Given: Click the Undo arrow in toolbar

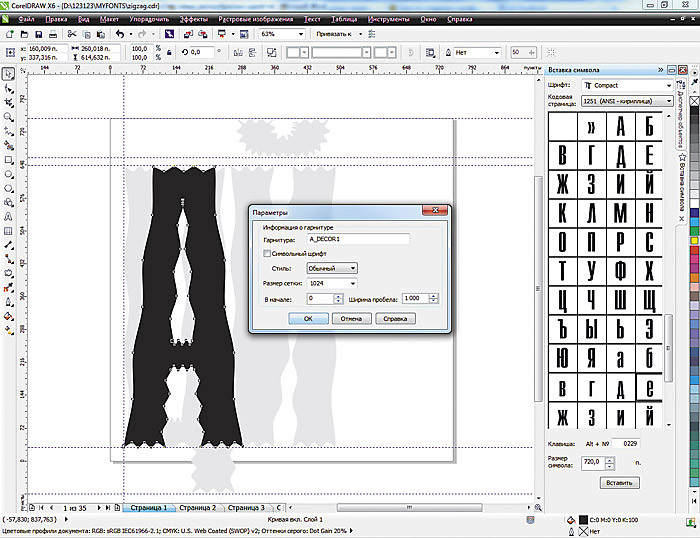Looking at the screenshot, I should 121,34.
